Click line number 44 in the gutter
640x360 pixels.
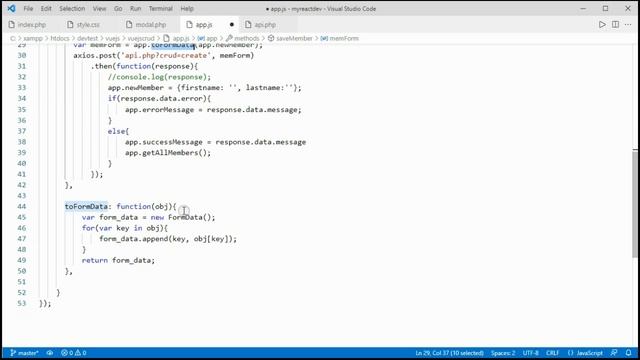22,207
